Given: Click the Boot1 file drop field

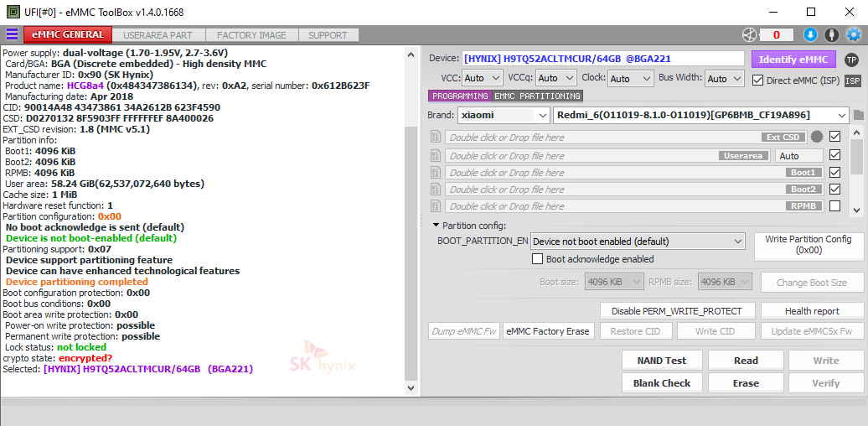Looking at the screenshot, I should coord(634,172).
